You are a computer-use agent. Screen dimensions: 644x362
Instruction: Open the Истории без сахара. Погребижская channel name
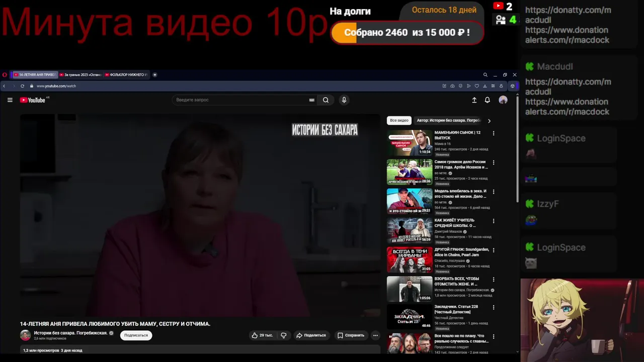[70, 333]
